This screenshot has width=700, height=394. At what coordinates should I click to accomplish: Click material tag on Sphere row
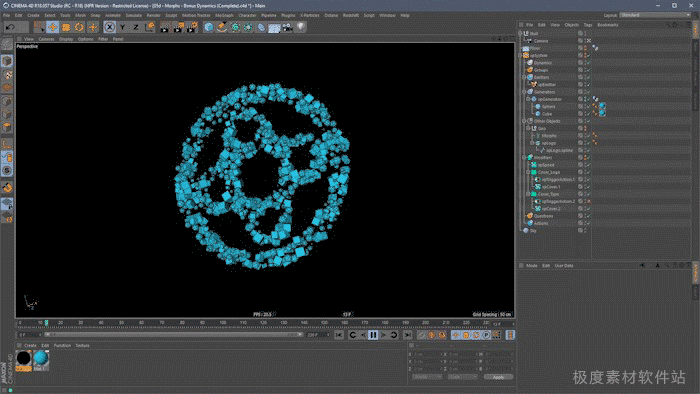tap(602, 106)
